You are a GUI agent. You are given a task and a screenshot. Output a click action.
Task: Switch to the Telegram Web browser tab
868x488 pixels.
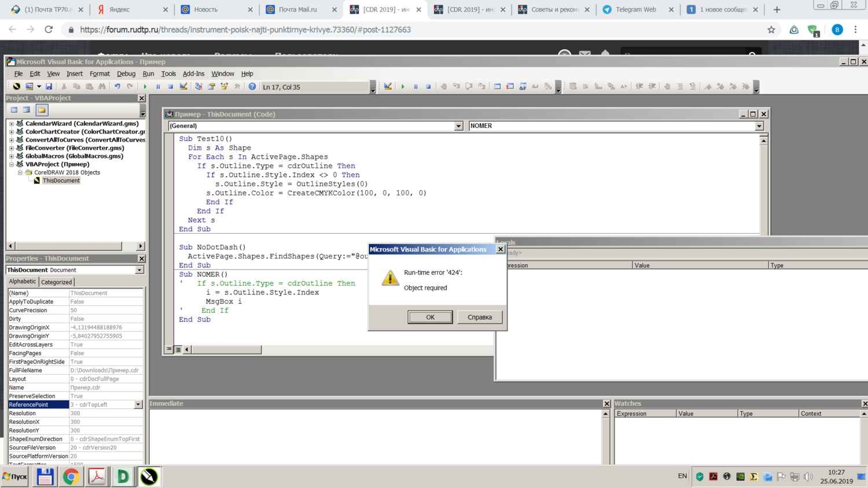pos(636,9)
